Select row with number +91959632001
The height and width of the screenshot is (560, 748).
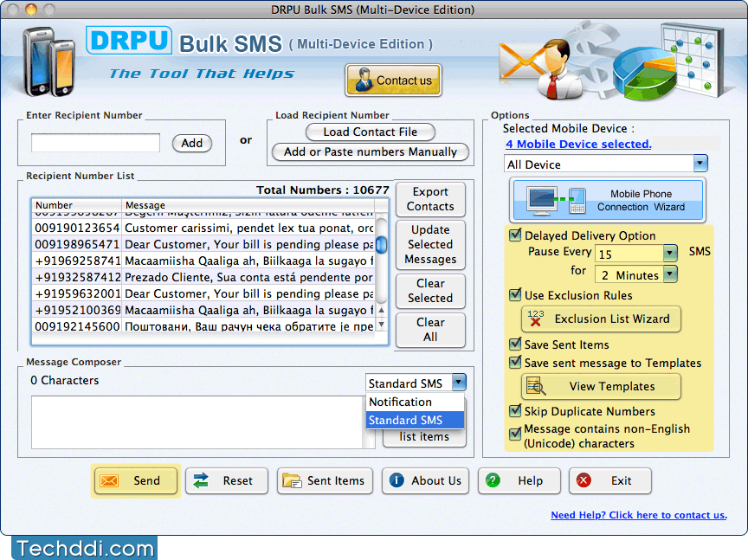pos(203,293)
